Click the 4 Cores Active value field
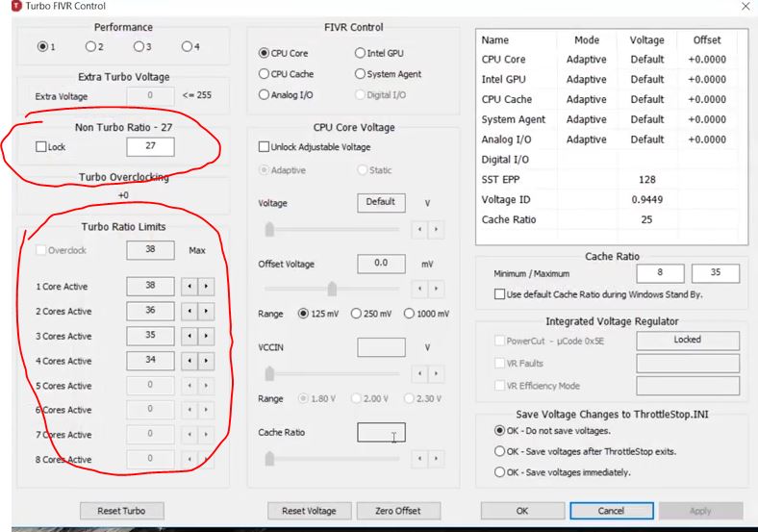Viewport: 758px width, 532px height. (150, 361)
